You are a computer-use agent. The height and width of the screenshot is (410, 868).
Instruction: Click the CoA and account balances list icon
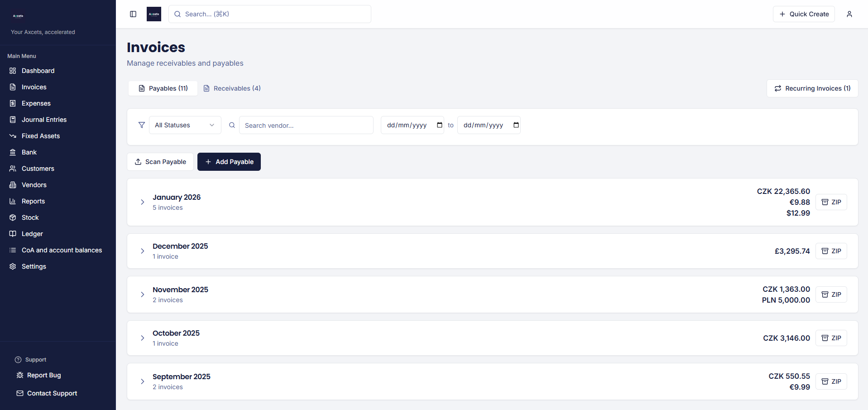click(x=13, y=250)
